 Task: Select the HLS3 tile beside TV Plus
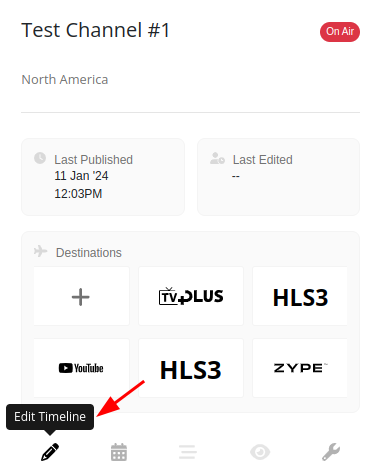tap(300, 296)
